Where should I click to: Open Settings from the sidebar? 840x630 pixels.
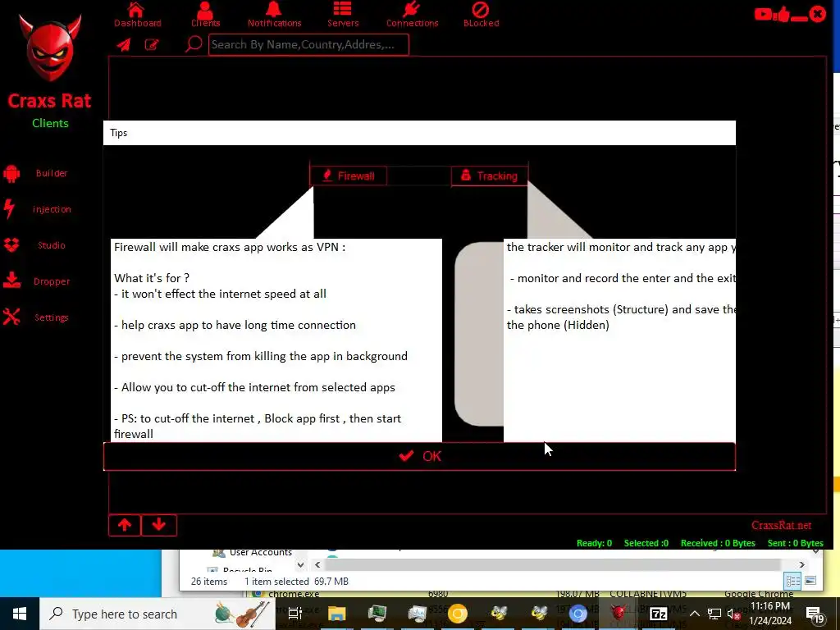pyautogui.click(x=38, y=317)
